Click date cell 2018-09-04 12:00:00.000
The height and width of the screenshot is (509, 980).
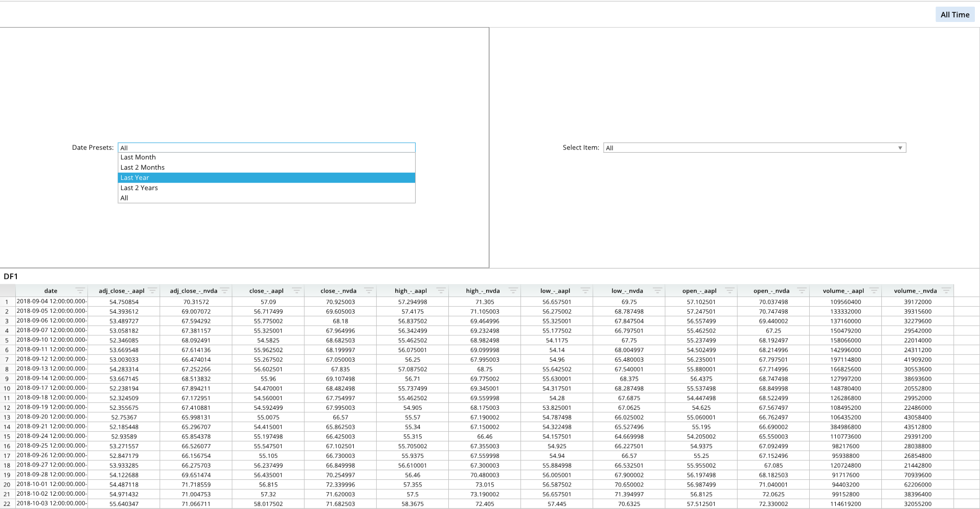52,302
